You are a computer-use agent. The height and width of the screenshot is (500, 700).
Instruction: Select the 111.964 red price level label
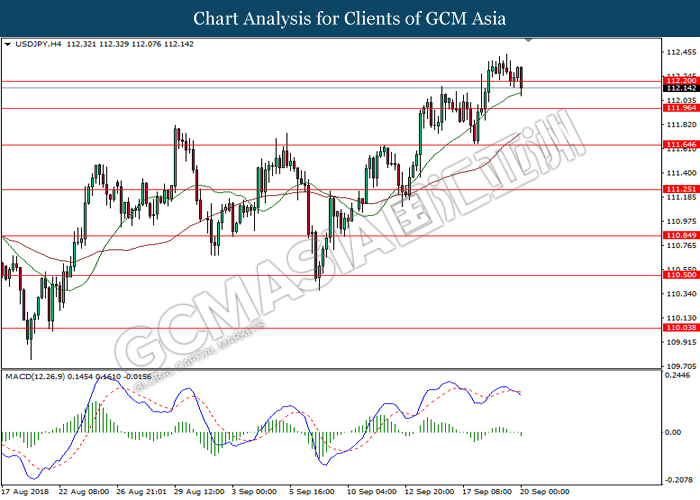click(x=680, y=108)
